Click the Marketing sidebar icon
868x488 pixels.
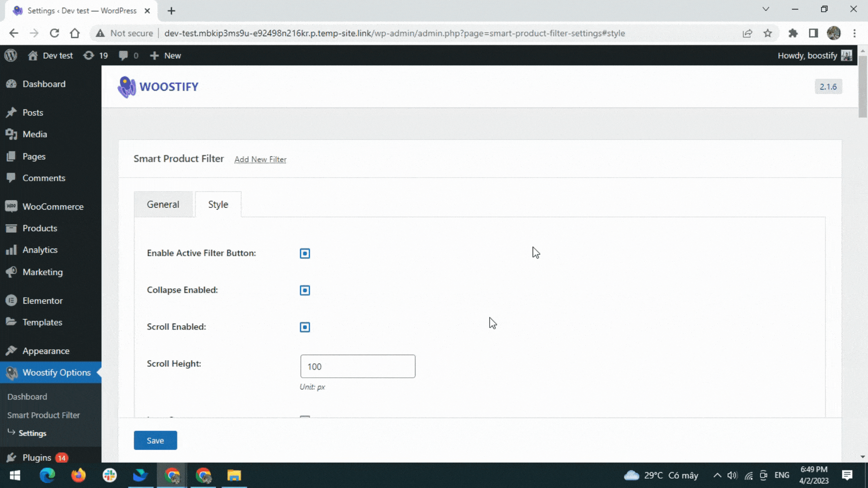11,272
